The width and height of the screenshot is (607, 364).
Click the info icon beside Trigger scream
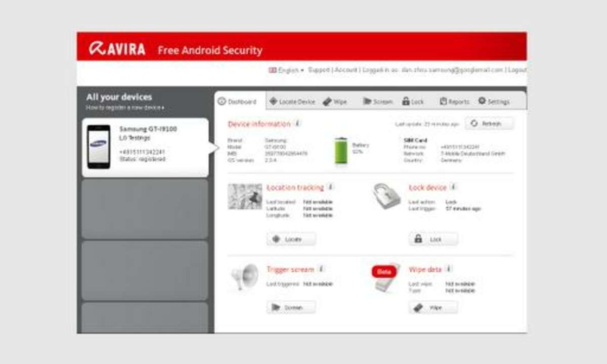tap(321, 269)
